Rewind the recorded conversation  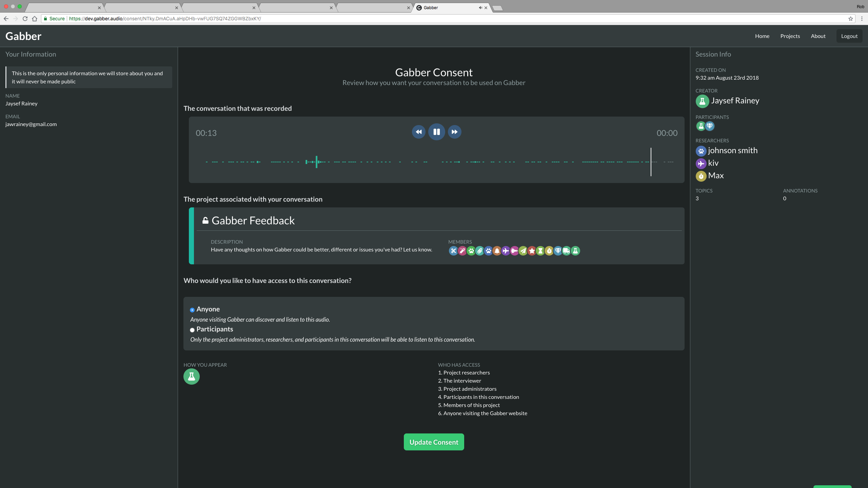coord(419,132)
